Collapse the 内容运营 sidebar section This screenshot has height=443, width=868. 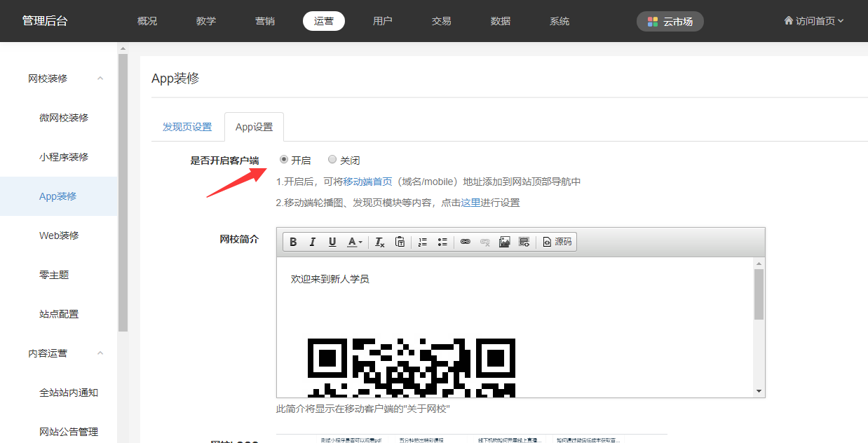(x=100, y=353)
